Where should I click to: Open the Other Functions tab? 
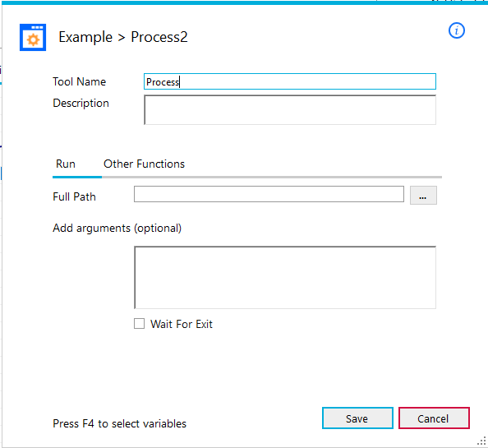(144, 164)
